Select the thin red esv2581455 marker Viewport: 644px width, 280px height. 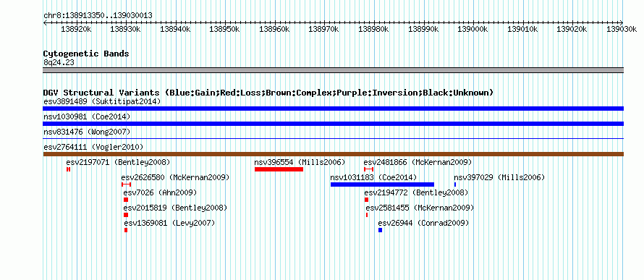(x=367, y=215)
